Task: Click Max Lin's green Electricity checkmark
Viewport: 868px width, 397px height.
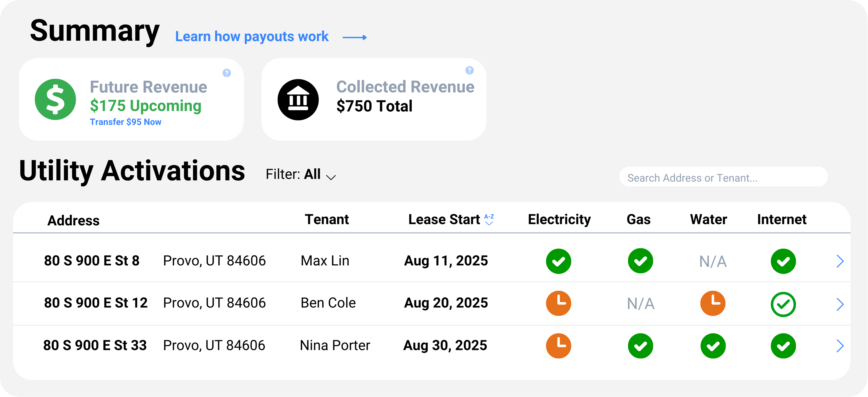Action: (558, 261)
